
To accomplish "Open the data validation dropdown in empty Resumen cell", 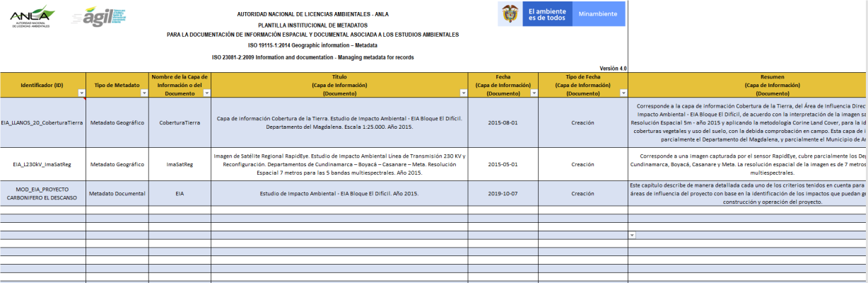I will pos(632,235).
